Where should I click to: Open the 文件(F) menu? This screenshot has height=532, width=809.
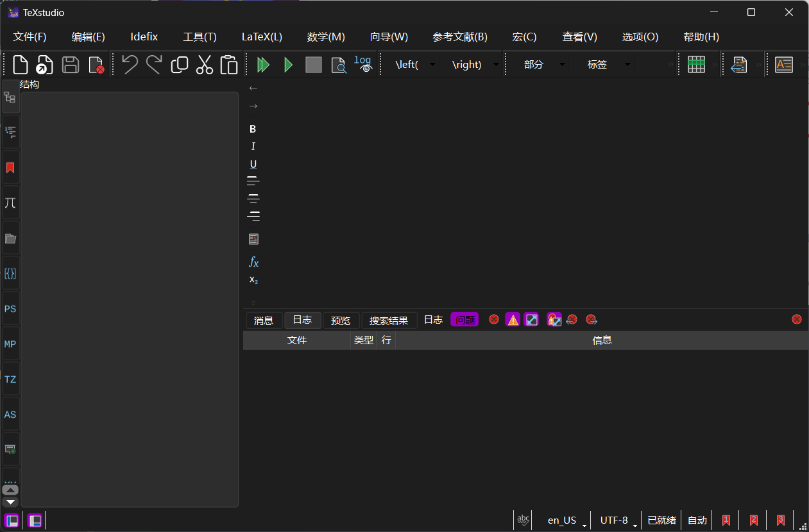[30, 37]
